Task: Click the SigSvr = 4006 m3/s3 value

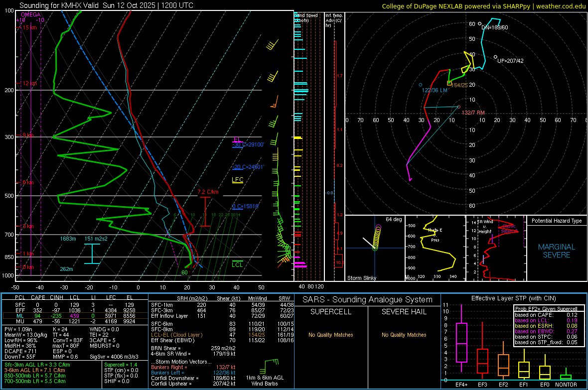Action: (x=114, y=357)
